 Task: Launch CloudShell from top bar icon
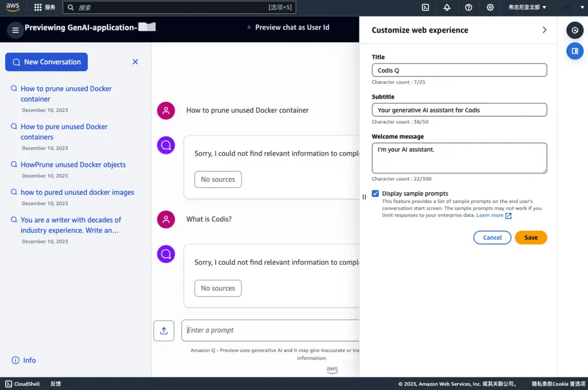tap(425, 7)
